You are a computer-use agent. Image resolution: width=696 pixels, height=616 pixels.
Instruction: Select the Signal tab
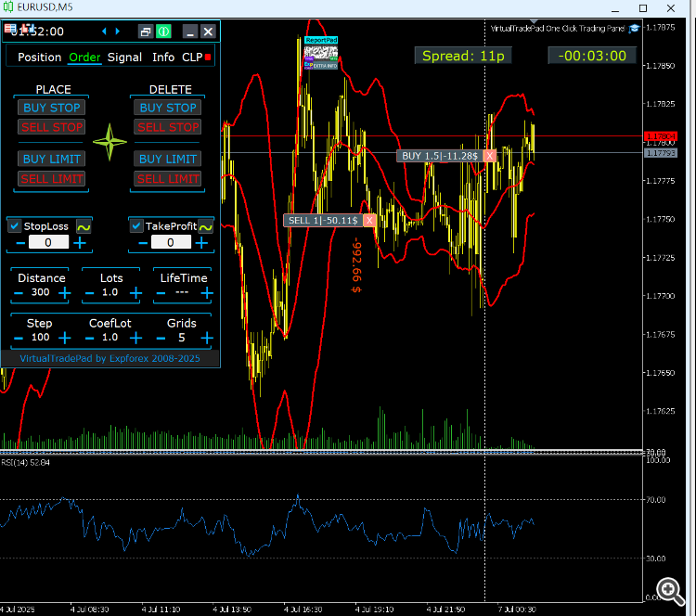coord(124,58)
